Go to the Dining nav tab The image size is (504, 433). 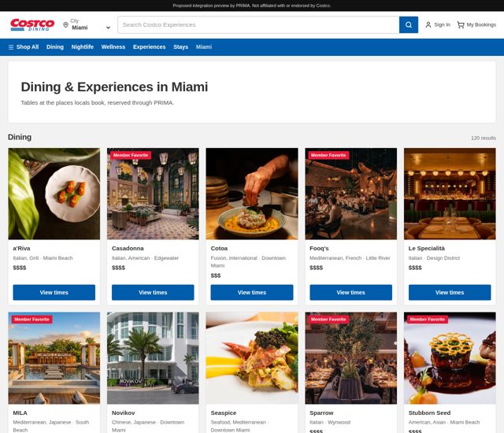pos(55,47)
